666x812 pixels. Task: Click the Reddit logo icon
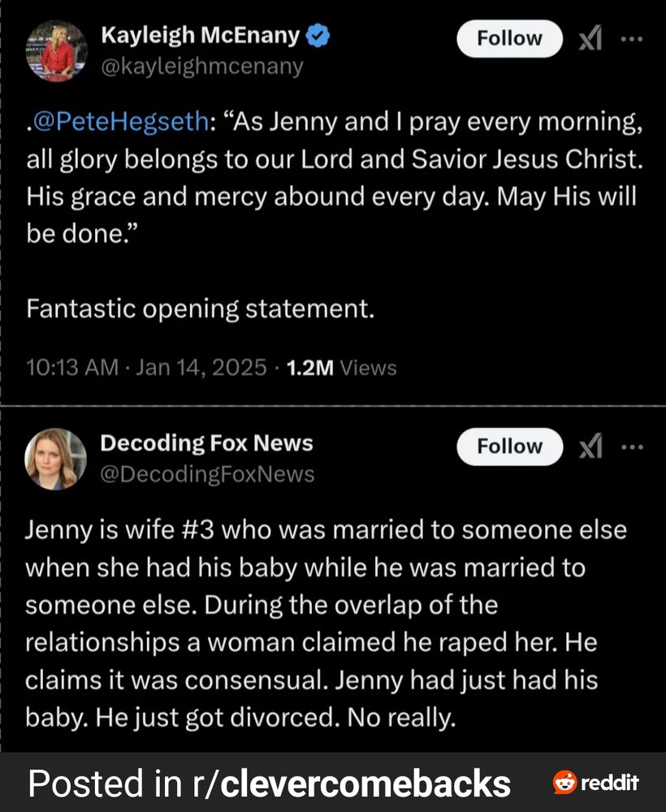596,783
